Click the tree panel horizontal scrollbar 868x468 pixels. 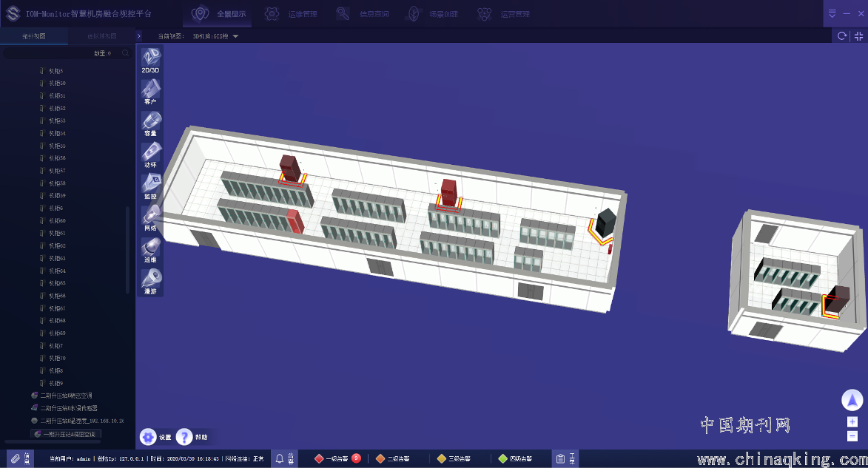53,441
